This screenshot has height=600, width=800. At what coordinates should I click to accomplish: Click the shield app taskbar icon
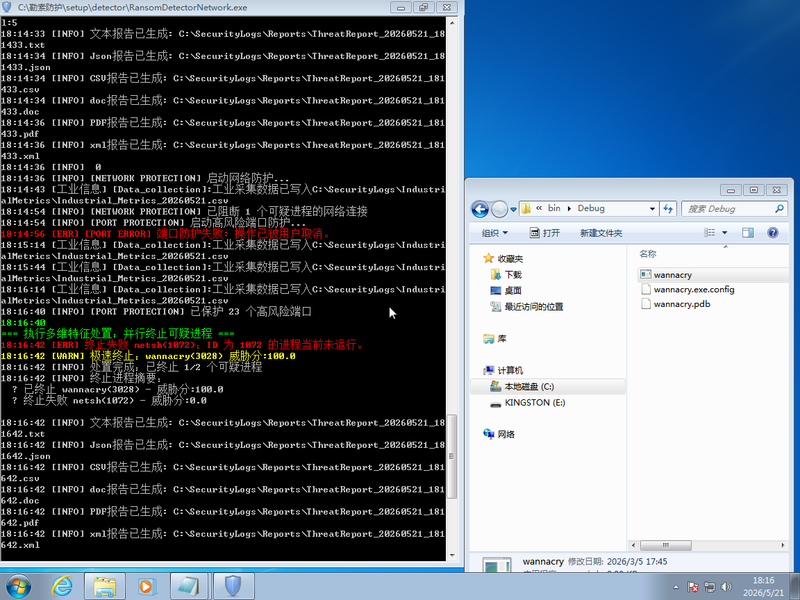tap(233, 586)
